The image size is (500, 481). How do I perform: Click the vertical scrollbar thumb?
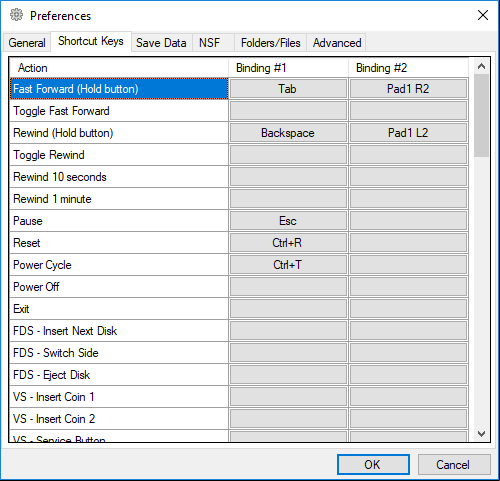point(481,115)
